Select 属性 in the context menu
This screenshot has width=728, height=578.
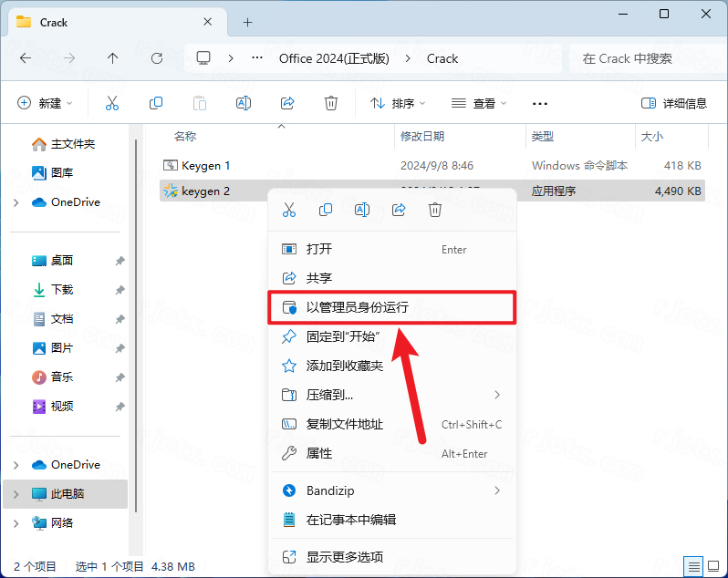pos(319,453)
